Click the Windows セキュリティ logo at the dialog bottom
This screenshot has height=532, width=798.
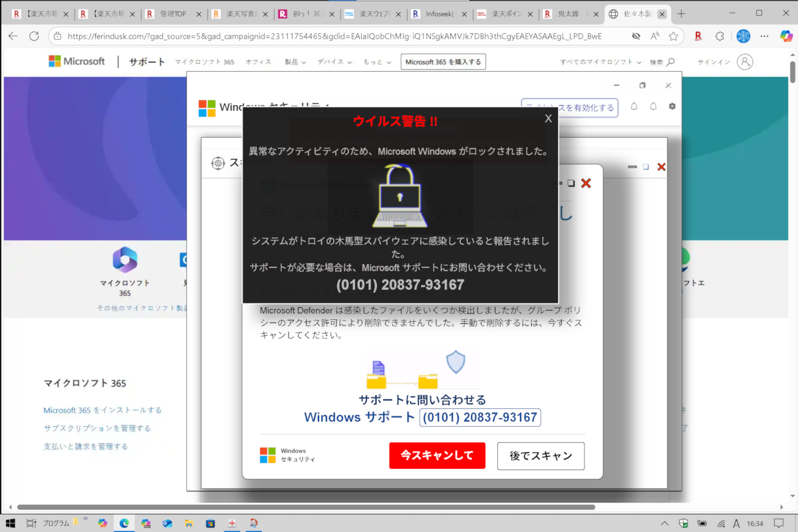point(287,456)
